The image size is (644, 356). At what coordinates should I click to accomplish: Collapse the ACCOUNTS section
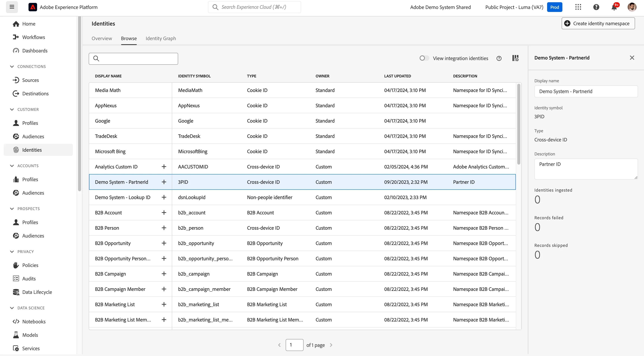point(12,166)
